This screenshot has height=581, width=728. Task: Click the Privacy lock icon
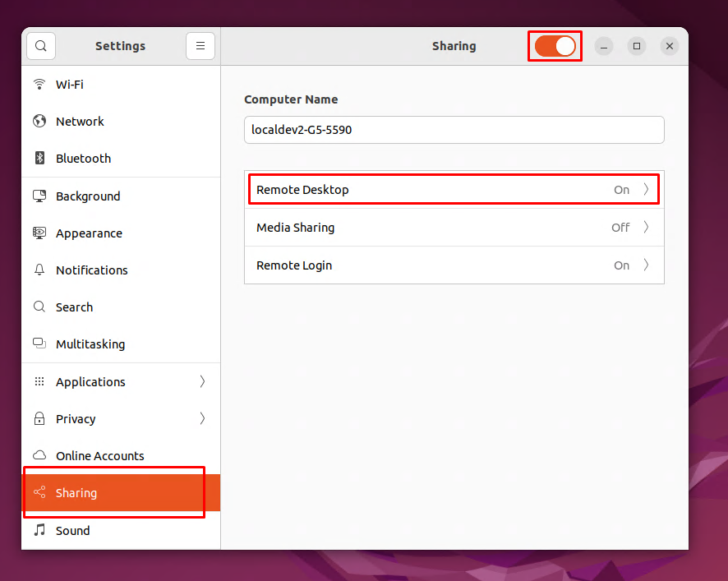tap(39, 418)
